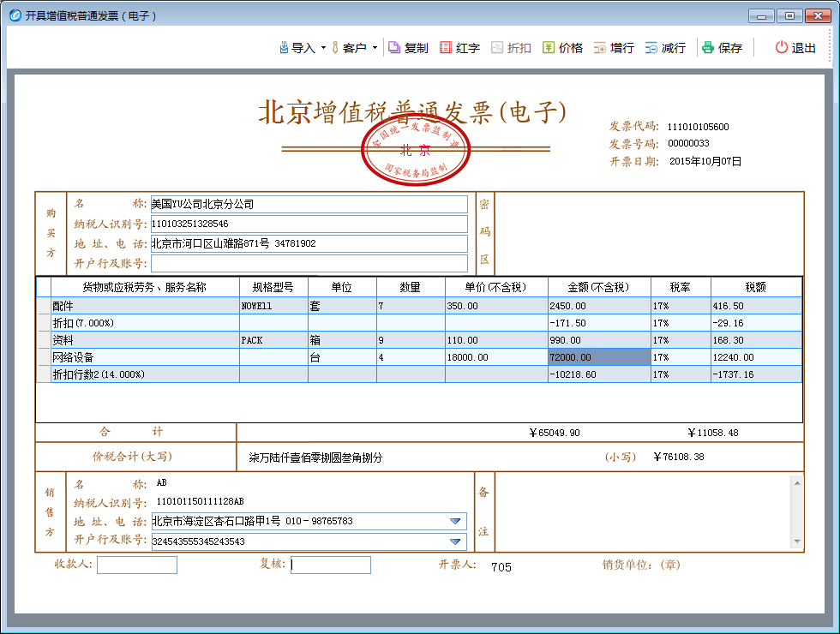Click the 备注 remarks text area
Viewport: 840px width, 634px height.
(x=644, y=512)
